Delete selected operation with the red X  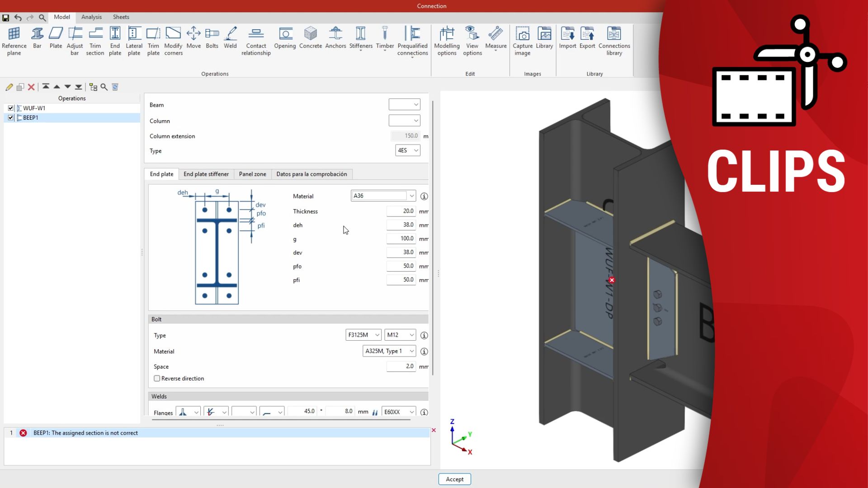[x=31, y=87]
